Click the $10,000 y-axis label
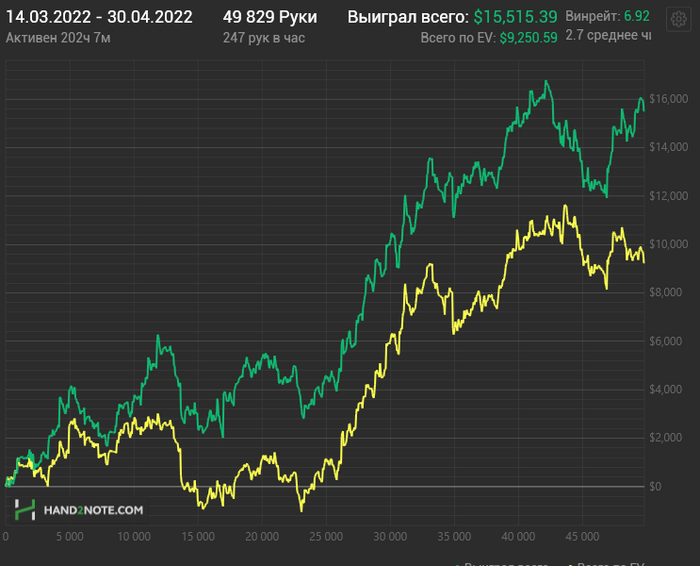The height and width of the screenshot is (566, 700). coord(668,244)
